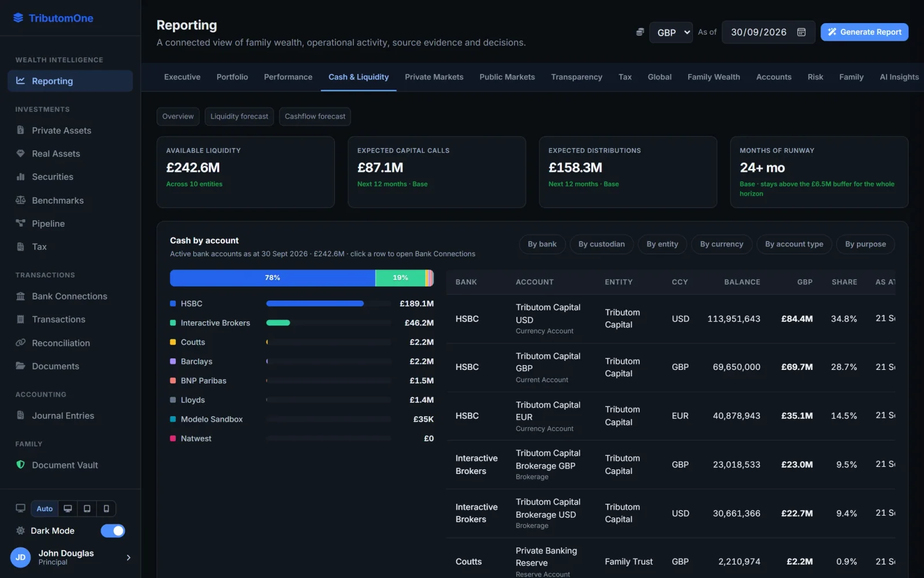Open the Tributom Capital USD HSBC row
The image size is (924, 578).
[x=670, y=319]
